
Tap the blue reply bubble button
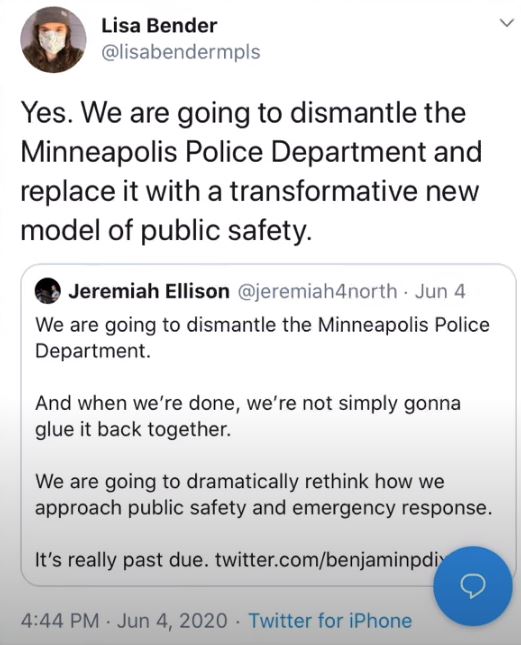(473, 585)
